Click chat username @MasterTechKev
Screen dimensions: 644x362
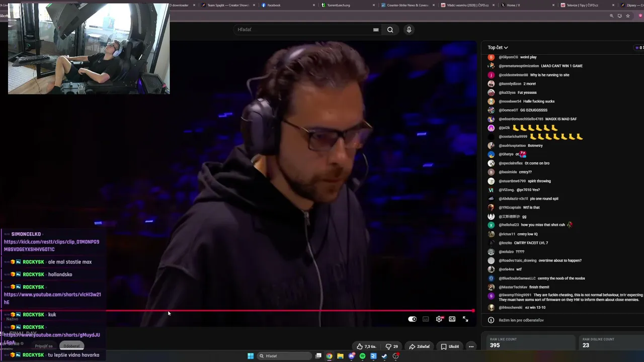coord(513,287)
